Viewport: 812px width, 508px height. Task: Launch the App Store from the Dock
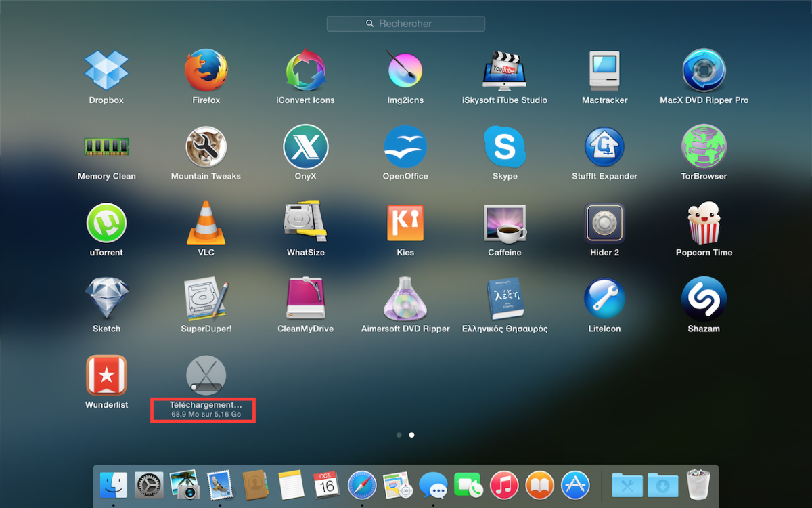point(575,485)
